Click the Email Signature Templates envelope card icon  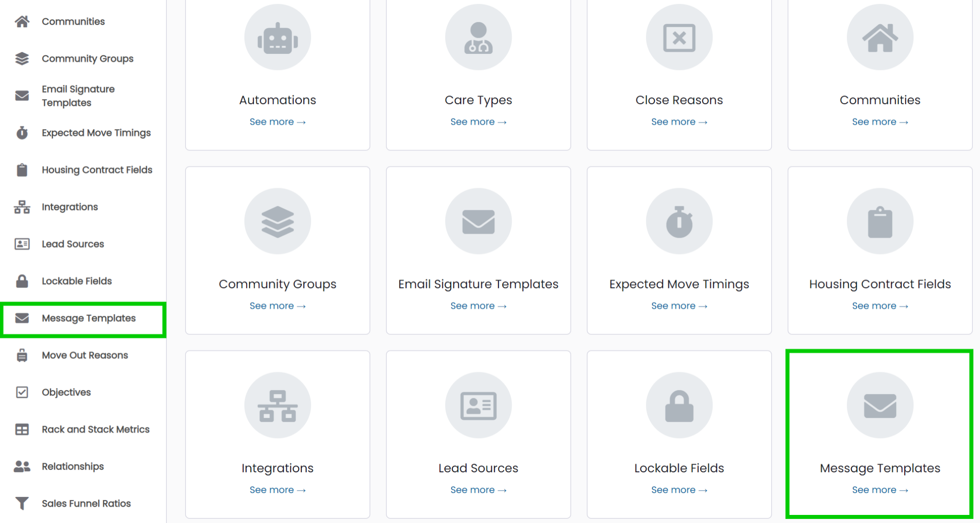pyautogui.click(x=478, y=222)
